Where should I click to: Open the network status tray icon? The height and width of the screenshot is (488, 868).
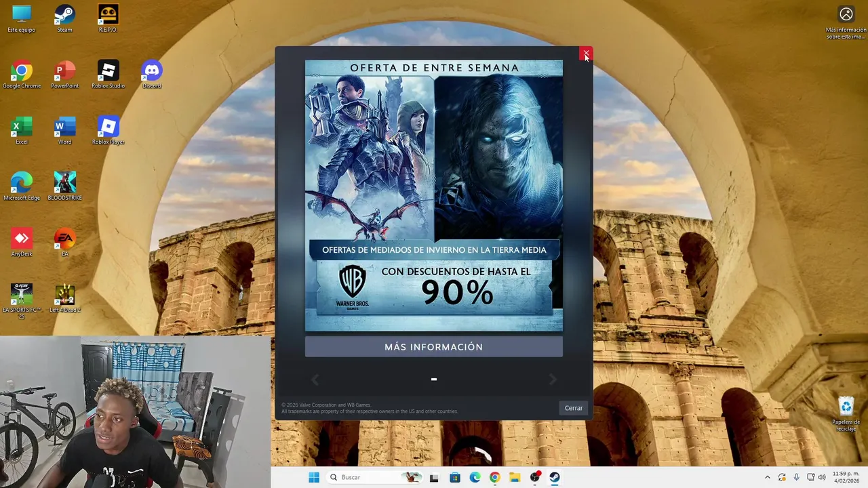(x=810, y=477)
